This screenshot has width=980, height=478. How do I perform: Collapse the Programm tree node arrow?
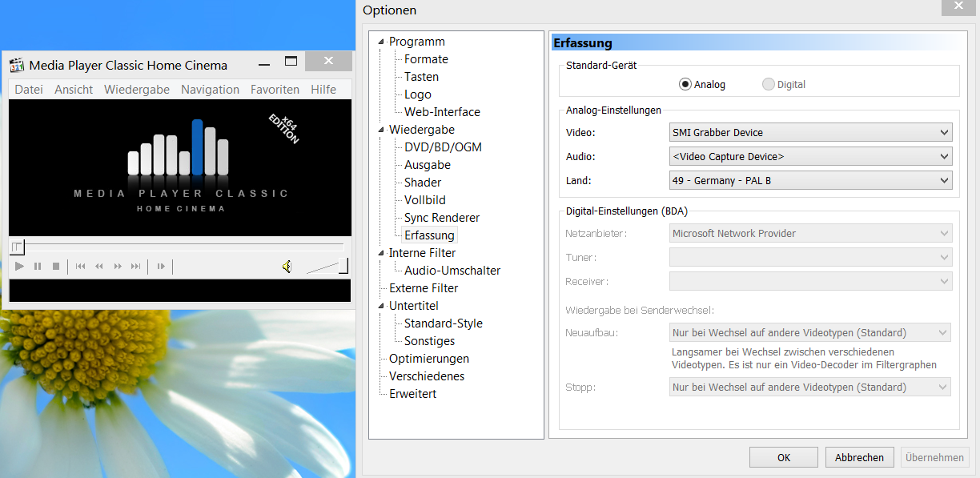381,42
